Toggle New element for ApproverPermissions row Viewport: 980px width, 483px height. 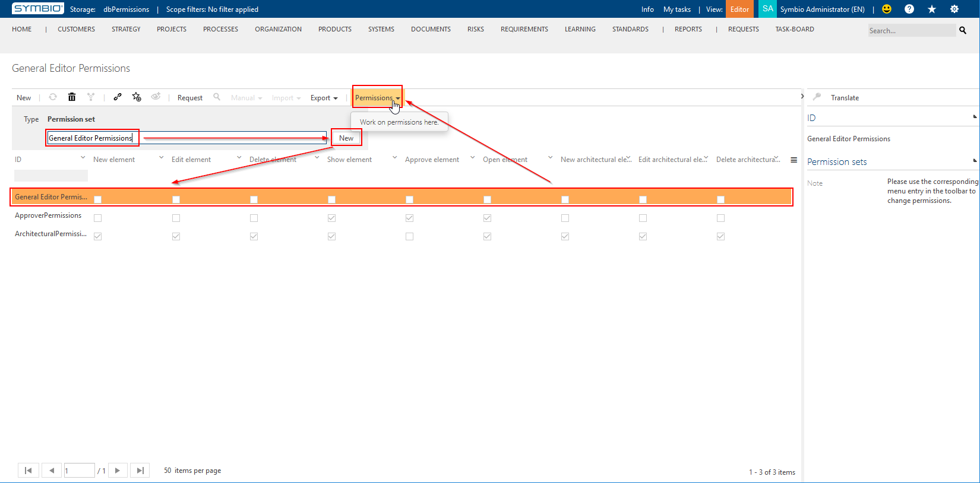[98, 218]
